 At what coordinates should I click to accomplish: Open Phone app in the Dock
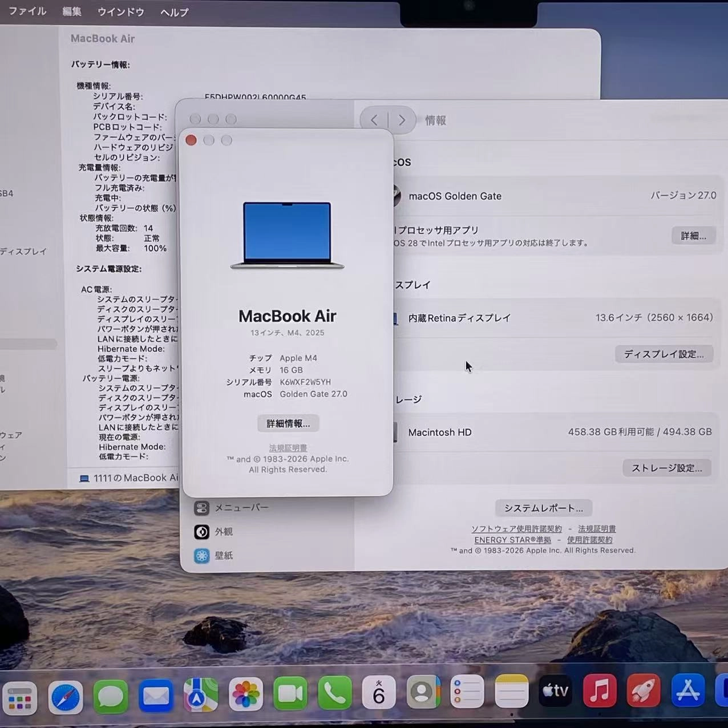(x=334, y=693)
